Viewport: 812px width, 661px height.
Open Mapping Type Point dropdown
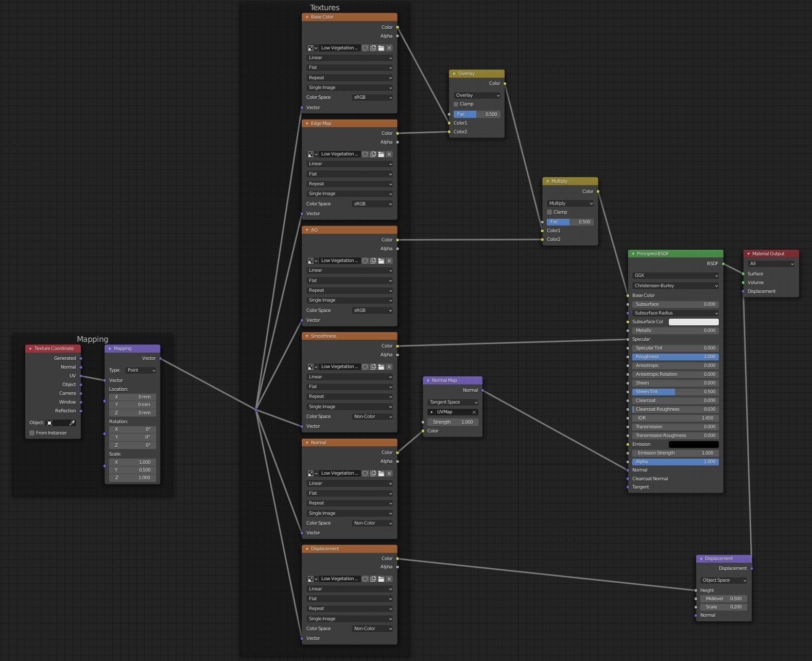point(141,370)
